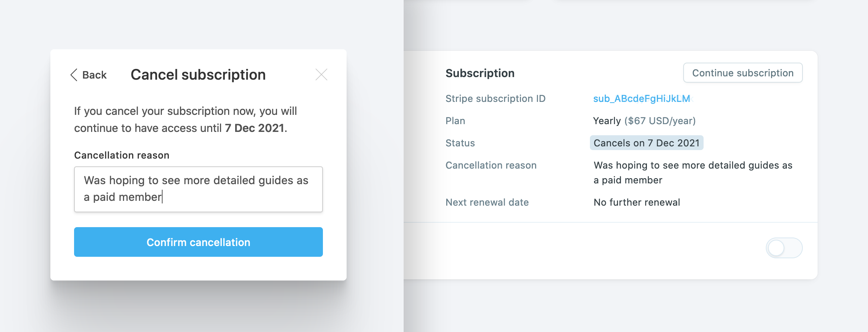Click the Stripe subscription ID label
Screen dimensions: 868x332
coord(495,99)
